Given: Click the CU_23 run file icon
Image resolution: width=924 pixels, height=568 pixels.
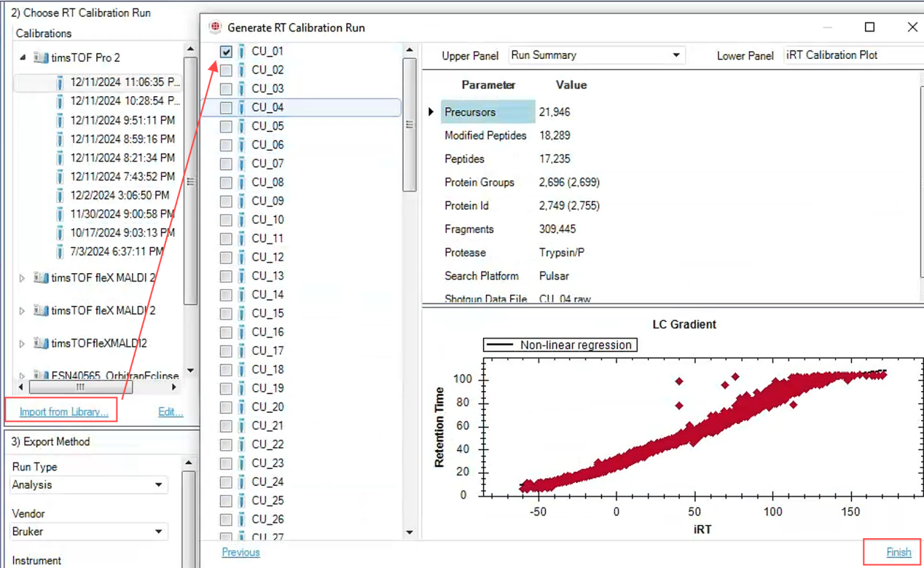Looking at the screenshot, I should [242, 464].
